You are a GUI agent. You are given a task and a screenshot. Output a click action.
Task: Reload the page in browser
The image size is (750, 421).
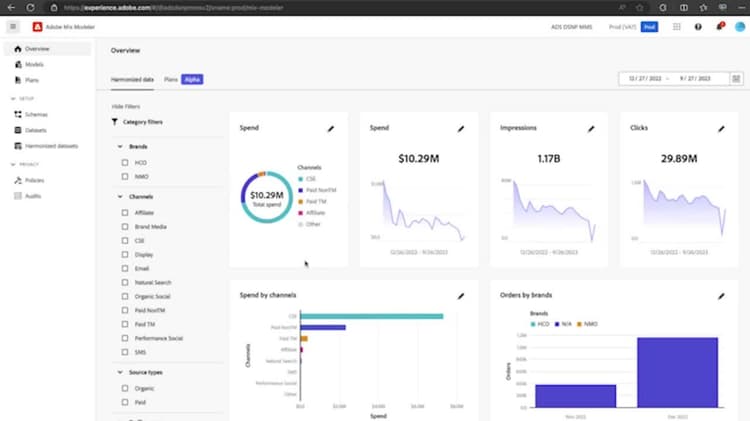click(30, 8)
